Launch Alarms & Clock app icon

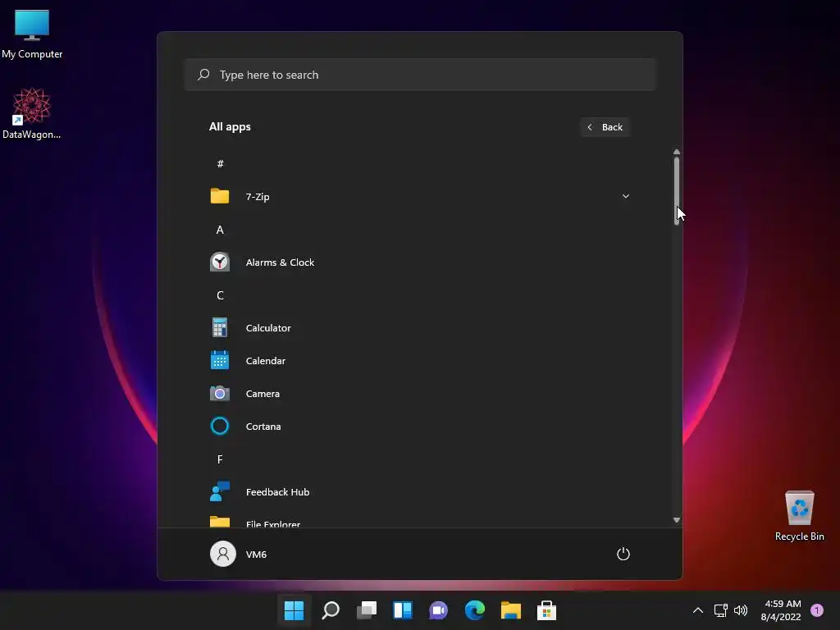click(x=220, y=262)
